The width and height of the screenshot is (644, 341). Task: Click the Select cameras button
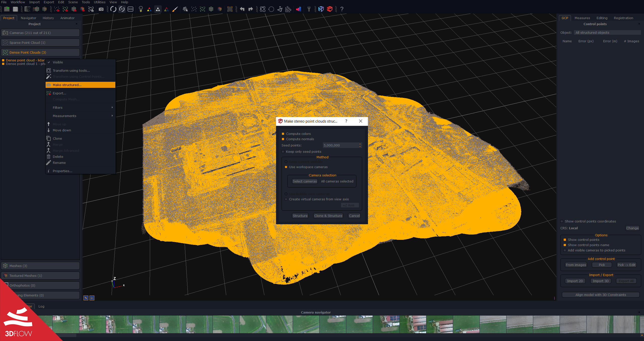coord(305,181)
